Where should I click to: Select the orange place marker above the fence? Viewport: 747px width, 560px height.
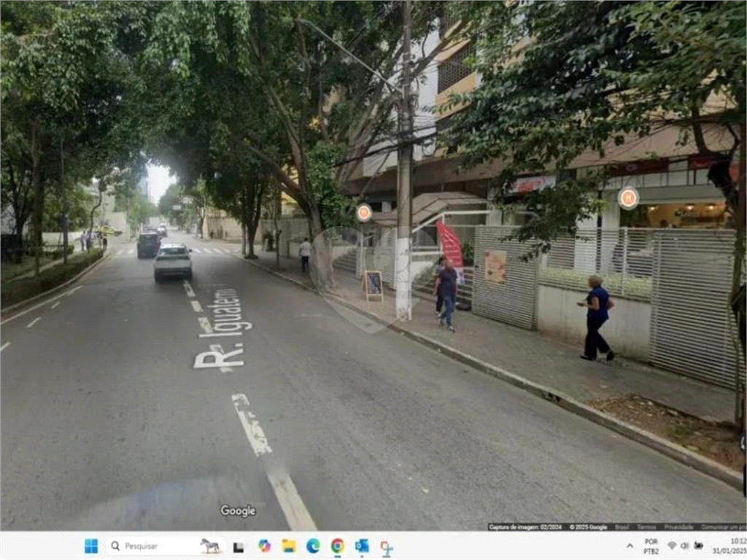[628, 198]
